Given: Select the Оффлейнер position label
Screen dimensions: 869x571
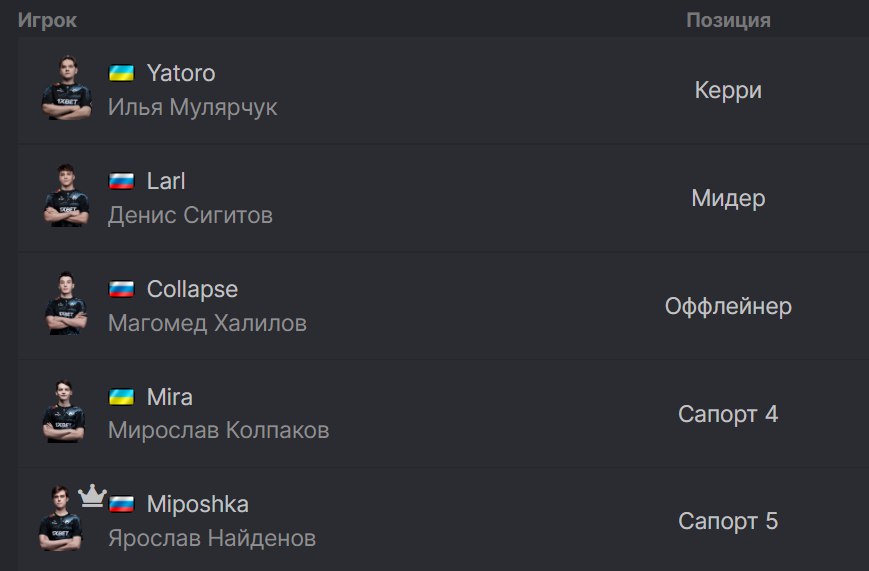Looking at the screenshot, I should pyautogui.click(x=728, y=306).
